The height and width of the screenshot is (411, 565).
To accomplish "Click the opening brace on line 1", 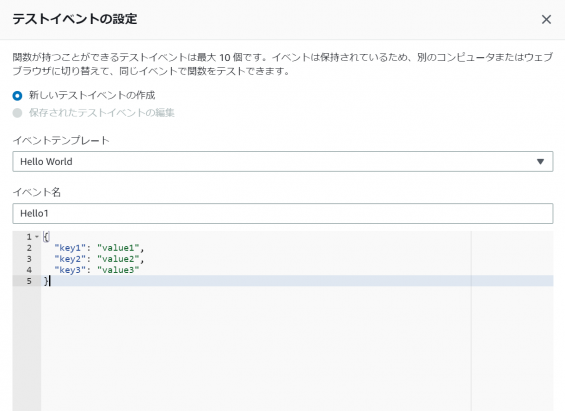I will tap(46, 237).
